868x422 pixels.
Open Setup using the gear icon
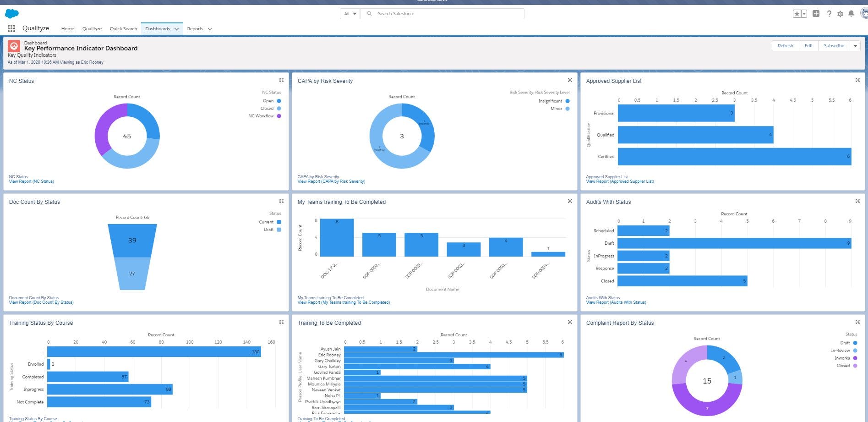click(x=840, y=13)
